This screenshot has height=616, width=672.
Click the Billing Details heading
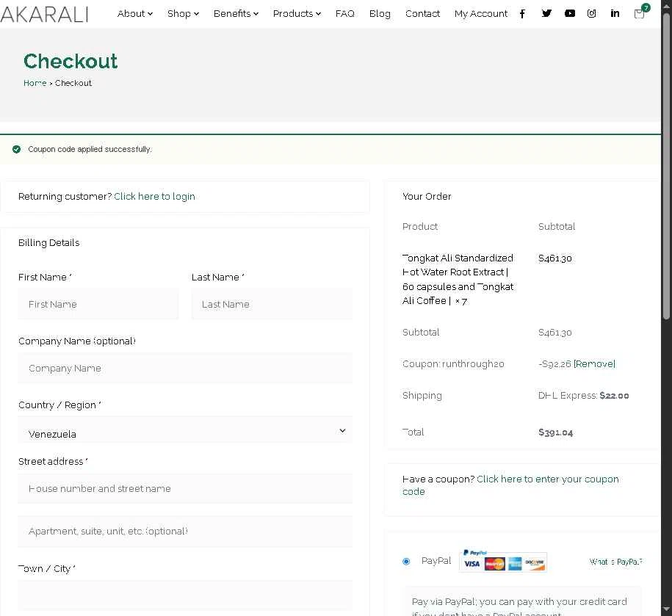pos(49,242)
